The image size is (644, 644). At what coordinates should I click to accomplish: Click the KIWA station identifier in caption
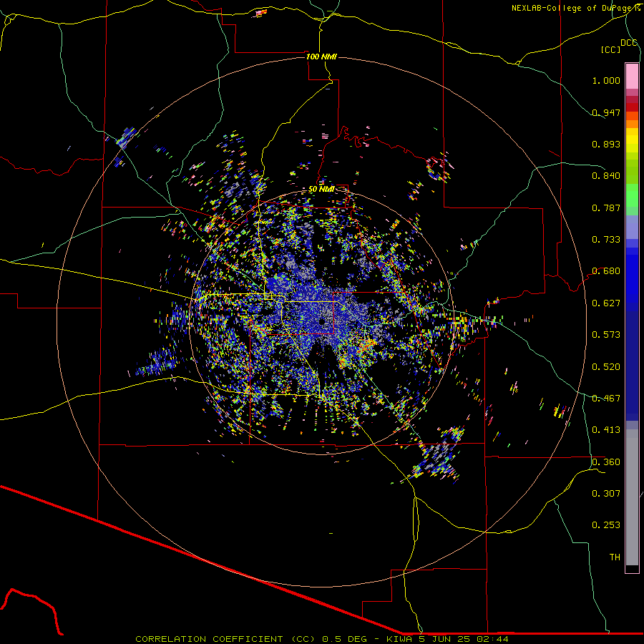tap(399, 639)
